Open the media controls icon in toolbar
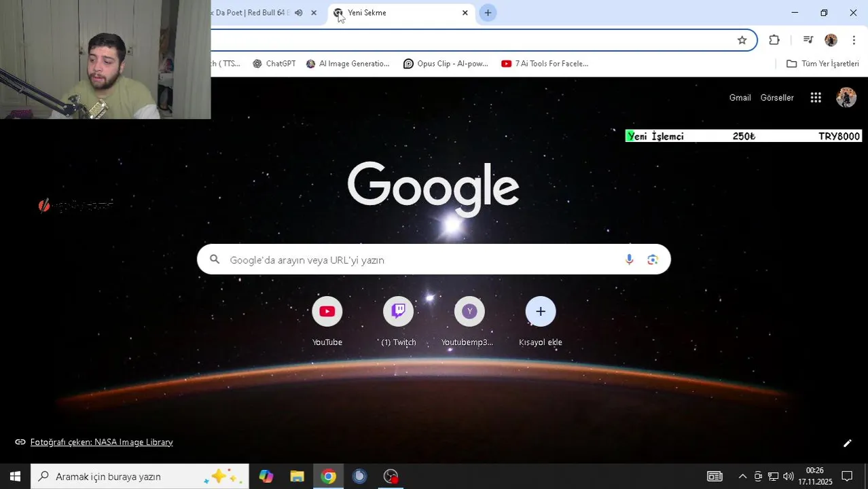Viewport: 868px width, 489px height. pyautogui.click(x=808, y=40)
